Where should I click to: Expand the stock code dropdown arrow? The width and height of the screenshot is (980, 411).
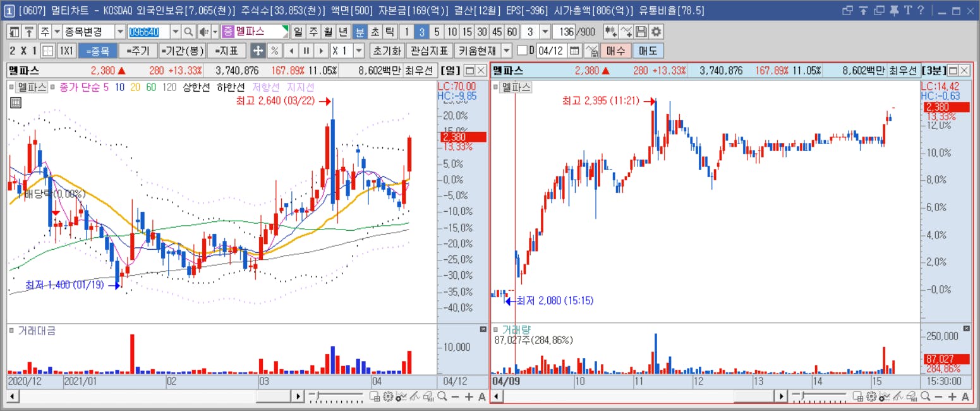pos(174,32)
